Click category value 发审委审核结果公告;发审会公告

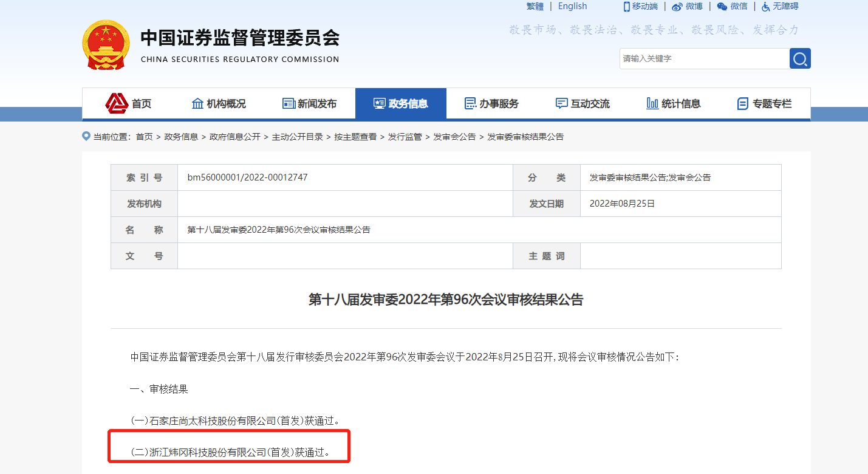point(651,177)
